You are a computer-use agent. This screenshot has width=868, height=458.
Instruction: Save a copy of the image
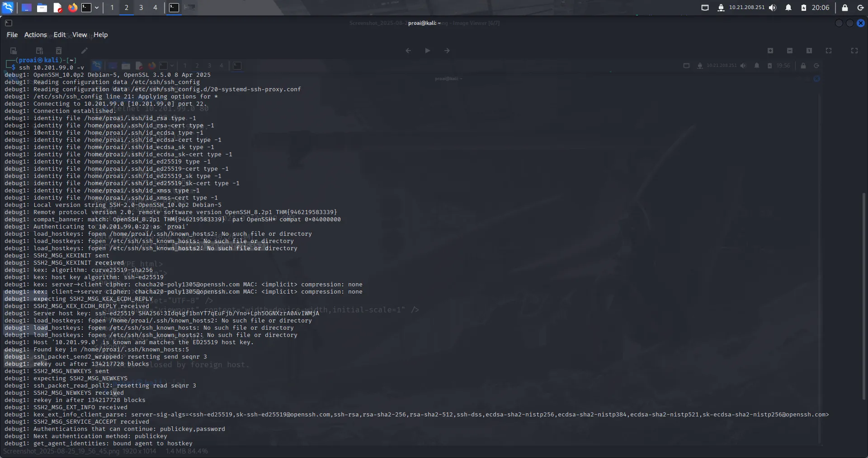[39, 51]
